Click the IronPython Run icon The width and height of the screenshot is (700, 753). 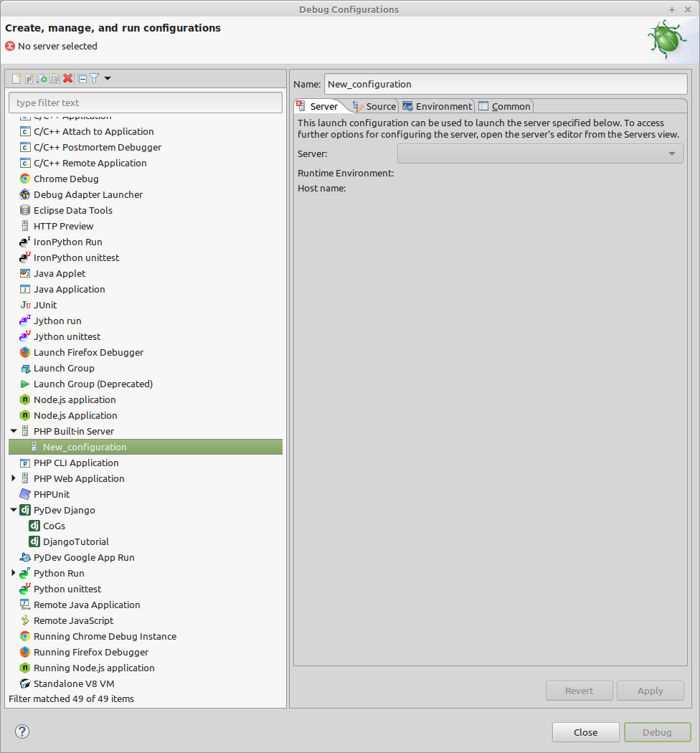pos(25,242)
